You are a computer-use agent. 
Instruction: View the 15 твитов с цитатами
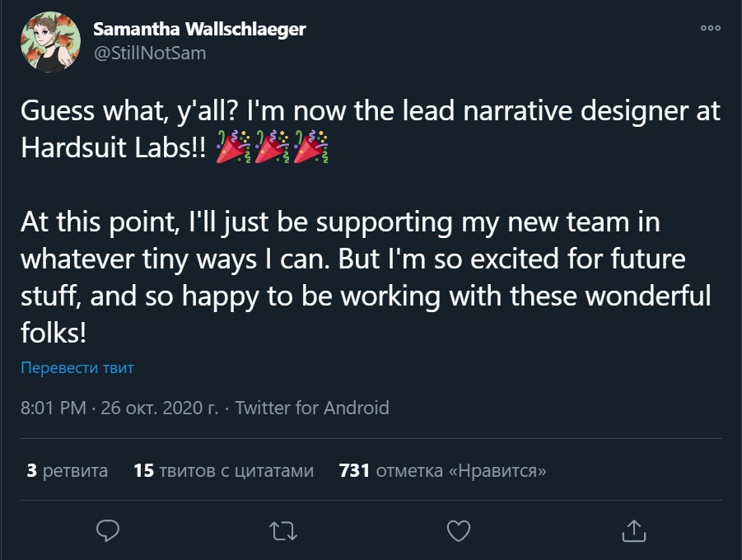[223, 471]
